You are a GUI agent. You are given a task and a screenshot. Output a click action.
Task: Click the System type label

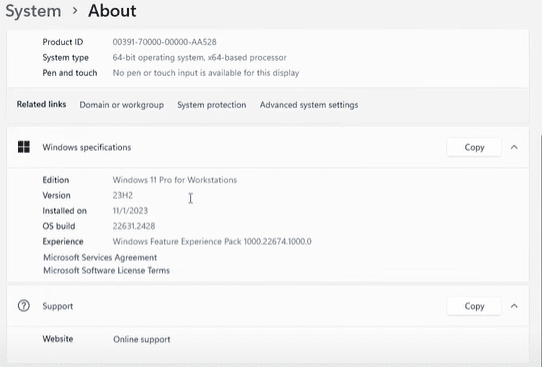[x=65, y=57]
